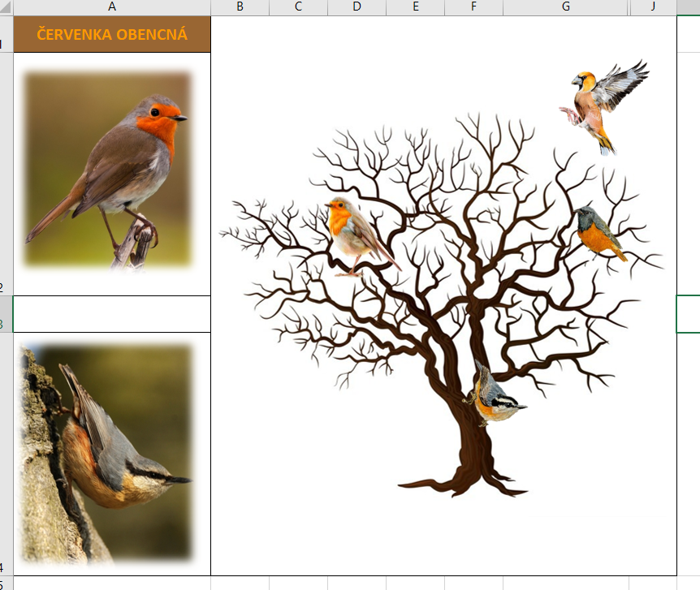
Task: Select column E header
Action: coord(415,7)
